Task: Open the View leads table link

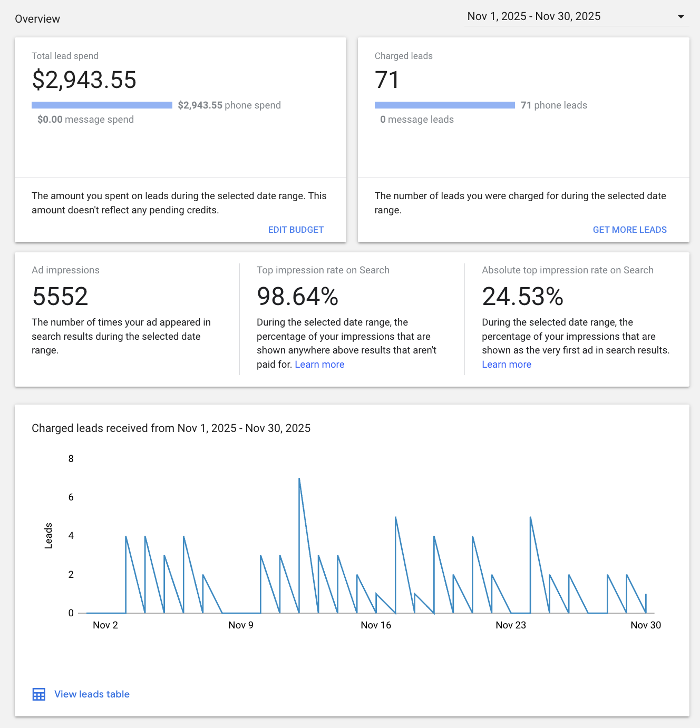Action: click(92, 694)
